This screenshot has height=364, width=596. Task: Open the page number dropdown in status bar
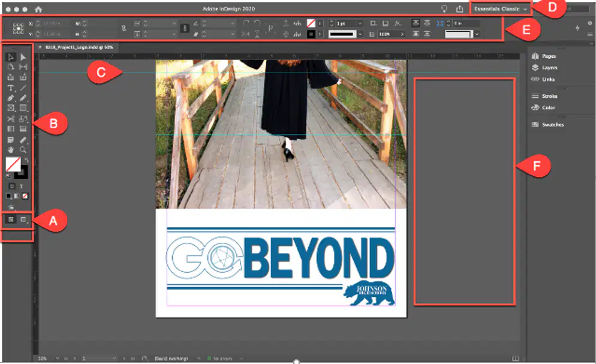tap(114, 358)
